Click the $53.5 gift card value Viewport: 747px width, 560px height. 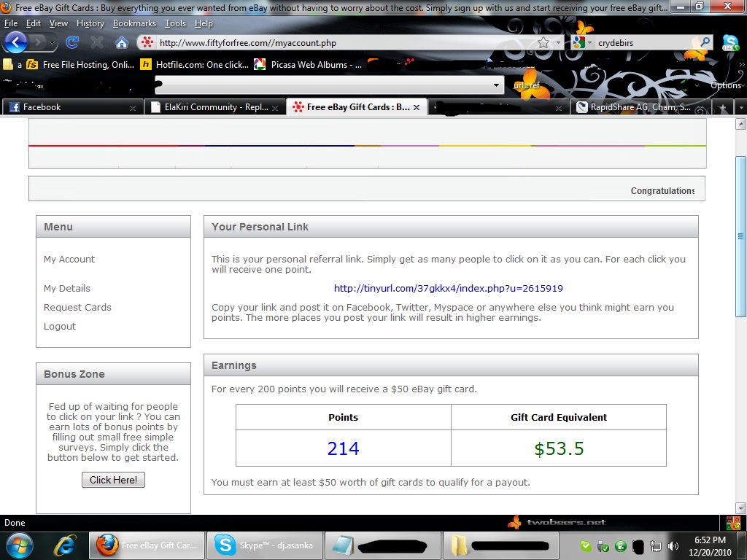pos(559,448)
